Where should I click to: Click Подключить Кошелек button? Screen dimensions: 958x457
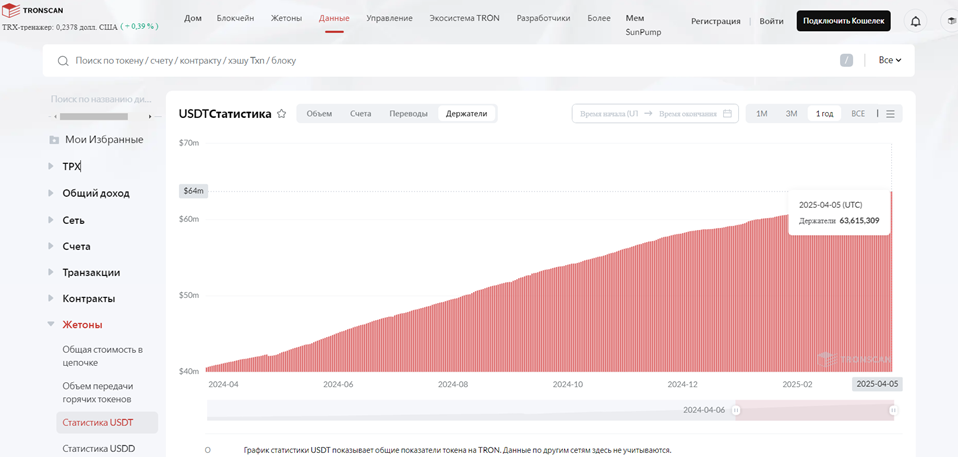click(x=843, y=21)
